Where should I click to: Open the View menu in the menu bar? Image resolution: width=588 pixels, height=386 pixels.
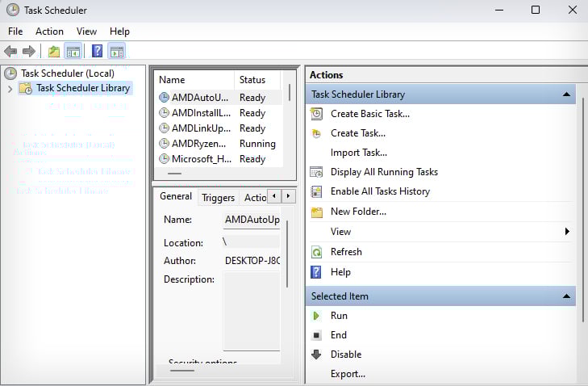point(86,31)
